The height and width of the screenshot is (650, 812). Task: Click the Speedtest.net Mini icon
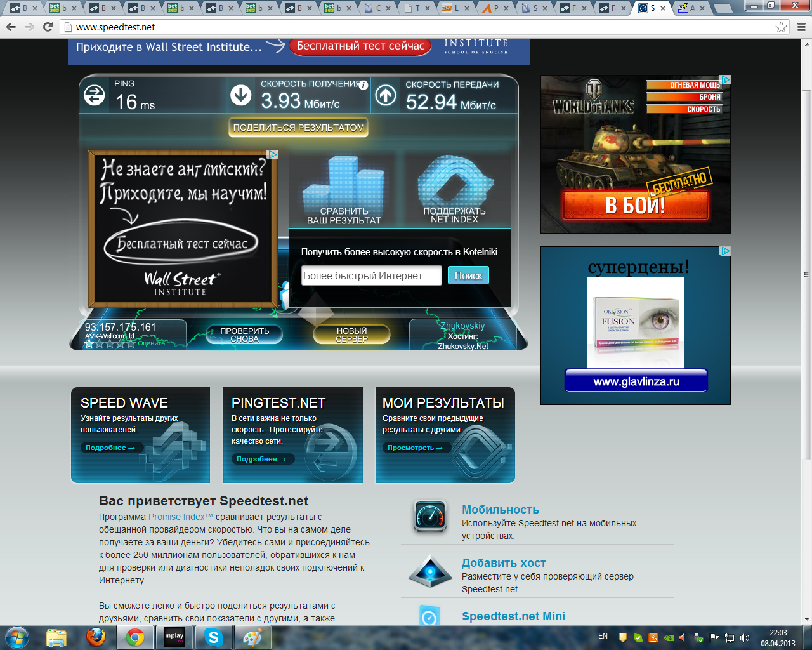coord(429,615)
